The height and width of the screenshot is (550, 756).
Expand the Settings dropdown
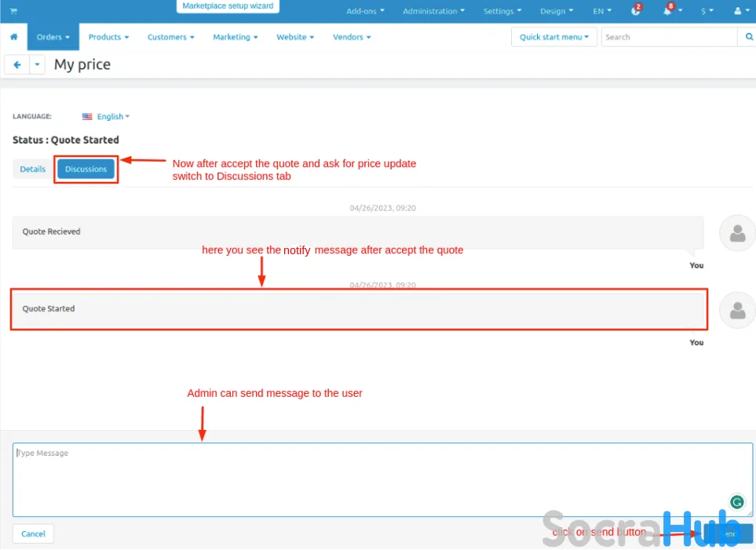click(502, 11)
